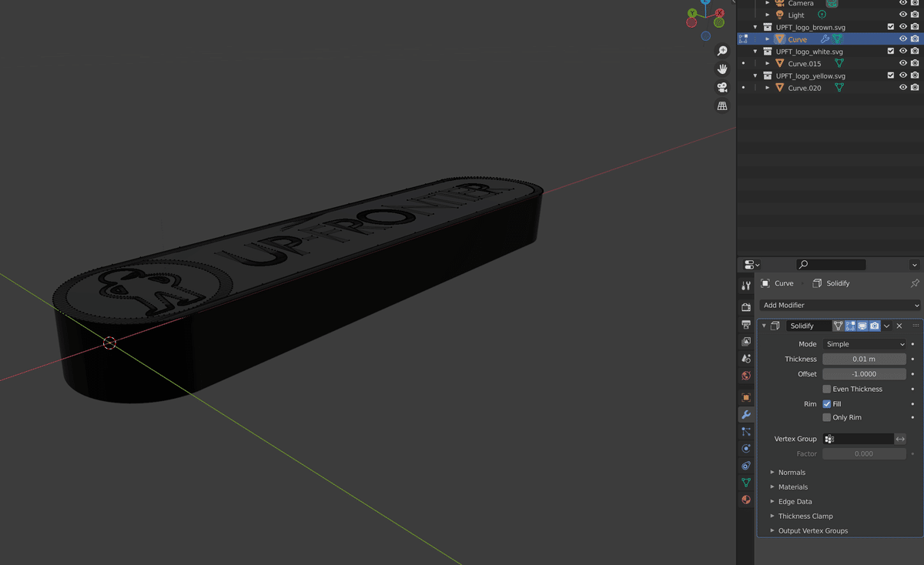Enable Even Thickness checkbox
Image resolution: width=924 pixels, height=565 pixels.
(827, 389)
